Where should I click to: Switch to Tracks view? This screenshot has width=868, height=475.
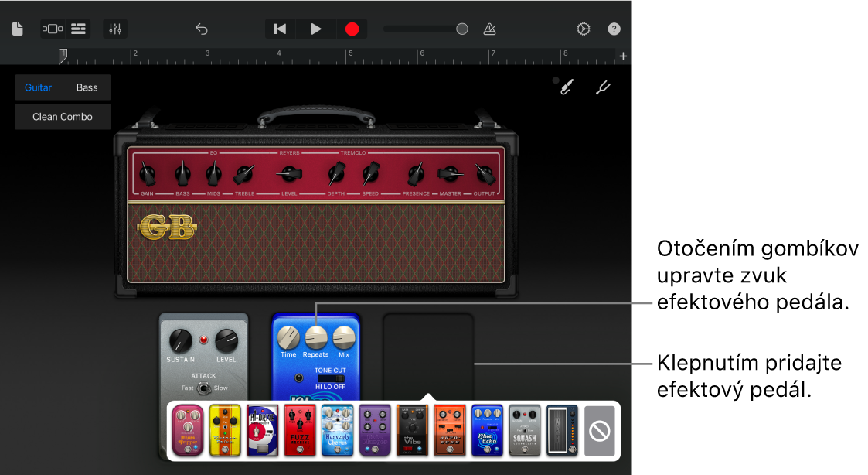(x=79, y=29)
